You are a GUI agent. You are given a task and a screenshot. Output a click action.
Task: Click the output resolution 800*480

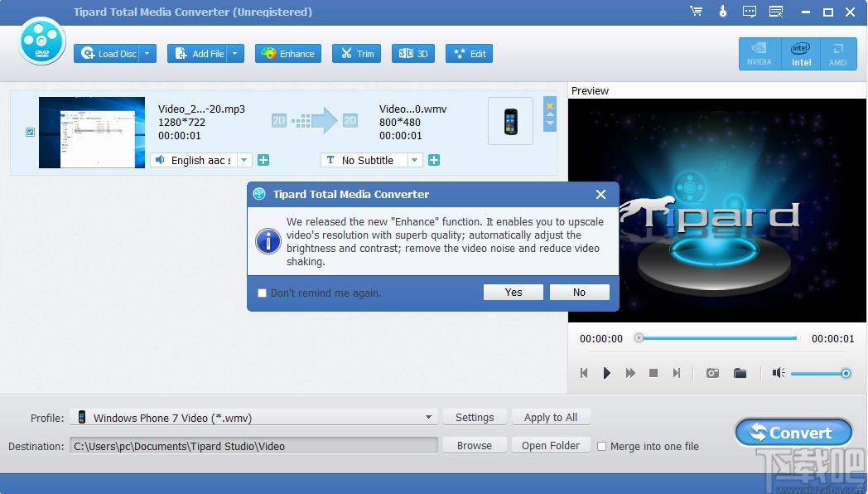coord(400,123)
